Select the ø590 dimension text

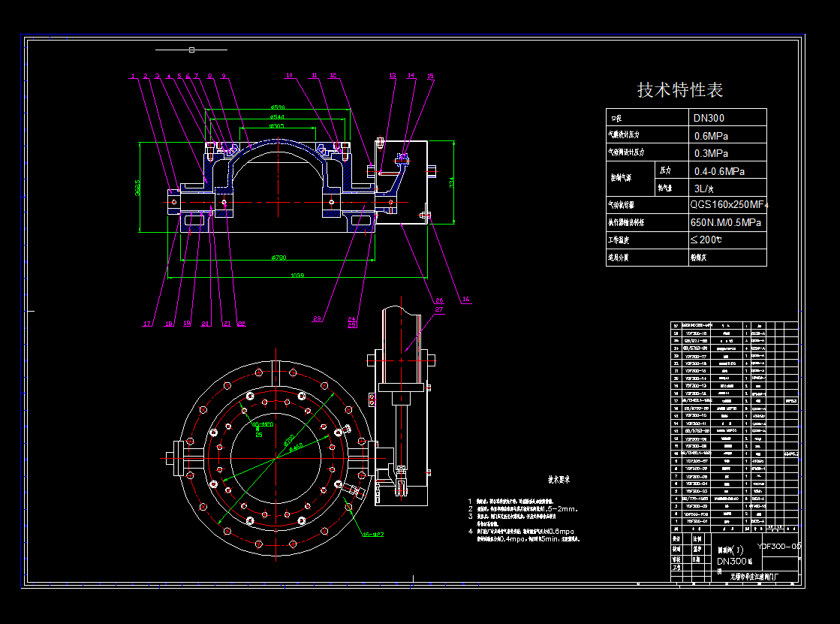[x=279, y=107]
